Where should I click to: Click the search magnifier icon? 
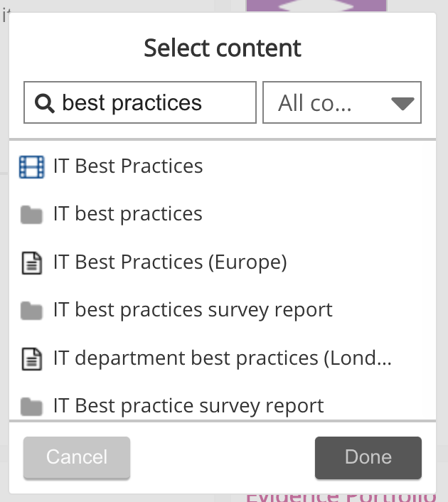(x=45, y=104)
